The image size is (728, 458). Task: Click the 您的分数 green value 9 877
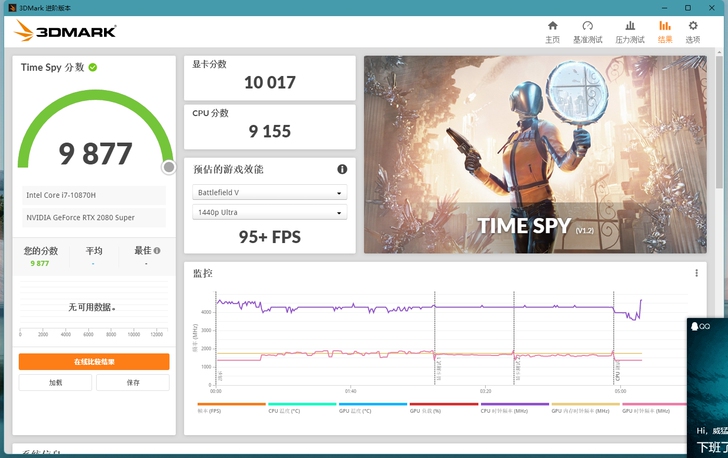(x=39, y=263)
